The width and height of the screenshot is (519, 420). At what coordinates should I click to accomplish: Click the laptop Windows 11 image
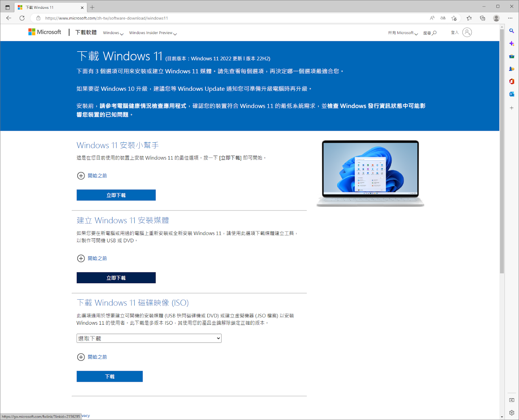click(x=370, y=173)
